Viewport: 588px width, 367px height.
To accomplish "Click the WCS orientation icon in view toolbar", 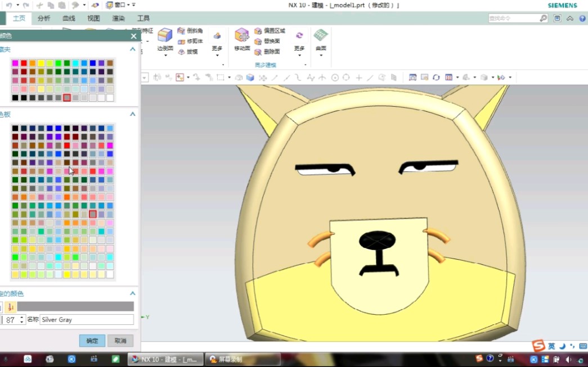I will (501, 78).
